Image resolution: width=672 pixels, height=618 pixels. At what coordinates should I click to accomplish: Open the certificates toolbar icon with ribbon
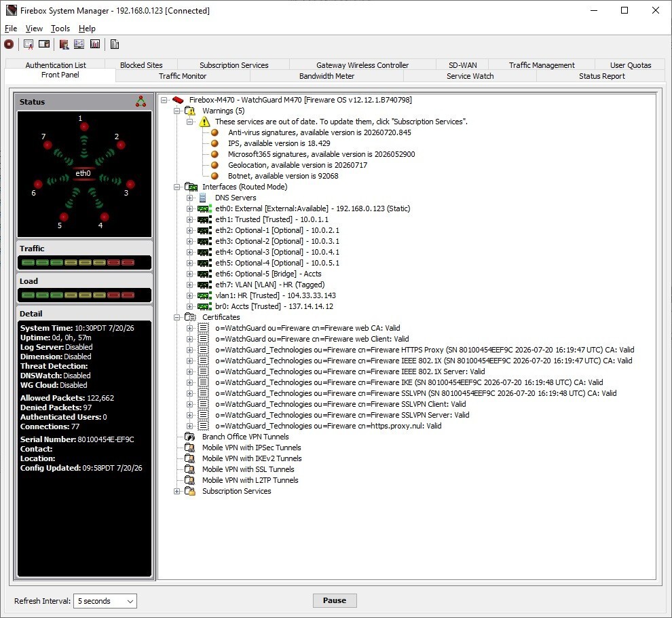pos(29,44)
